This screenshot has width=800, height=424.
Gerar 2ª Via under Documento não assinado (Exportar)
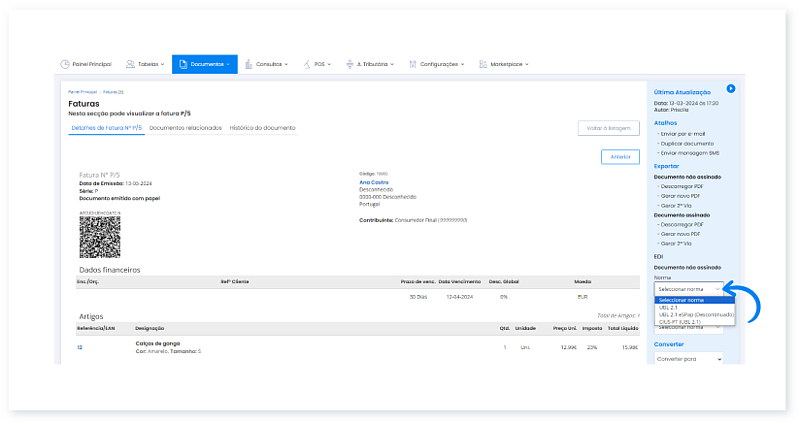[x=676, y=206]
